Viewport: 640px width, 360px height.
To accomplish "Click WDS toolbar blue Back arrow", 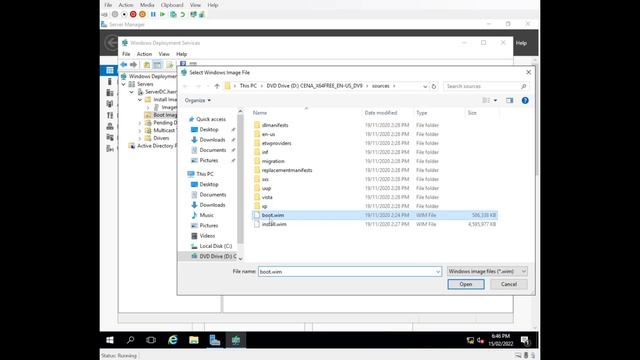I will (124, 64).
